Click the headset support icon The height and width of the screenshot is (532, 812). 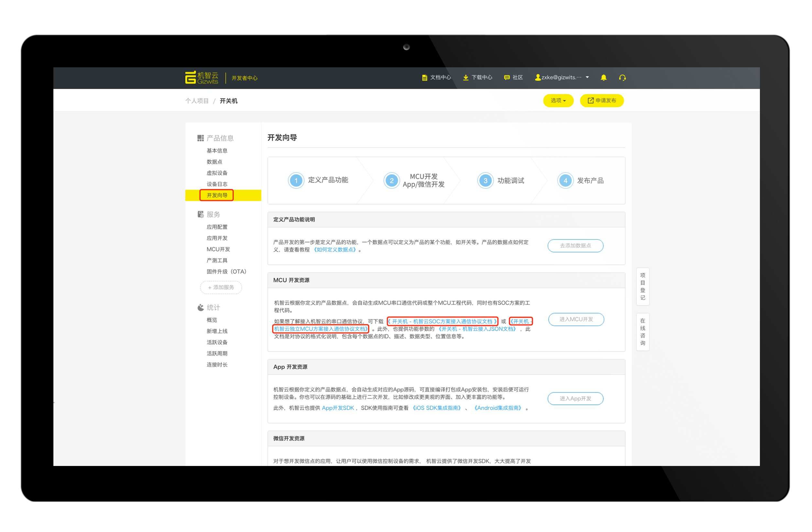(x=622, y=78)
